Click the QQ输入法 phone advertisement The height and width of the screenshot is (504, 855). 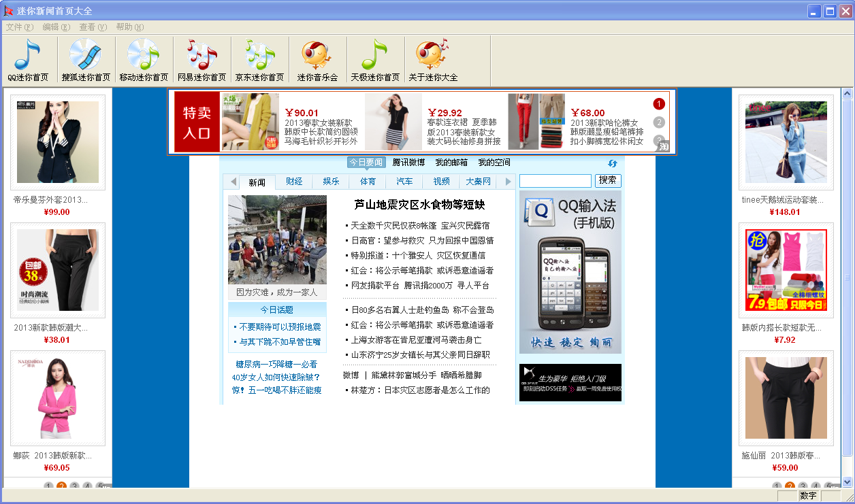click(570, 272)
